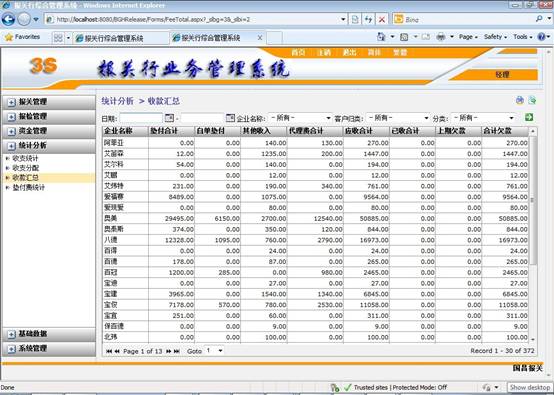The height and width of the screenshot is (395, 554).
Task: Click the Home icon in command bar
Action: [x=381, y=37]
